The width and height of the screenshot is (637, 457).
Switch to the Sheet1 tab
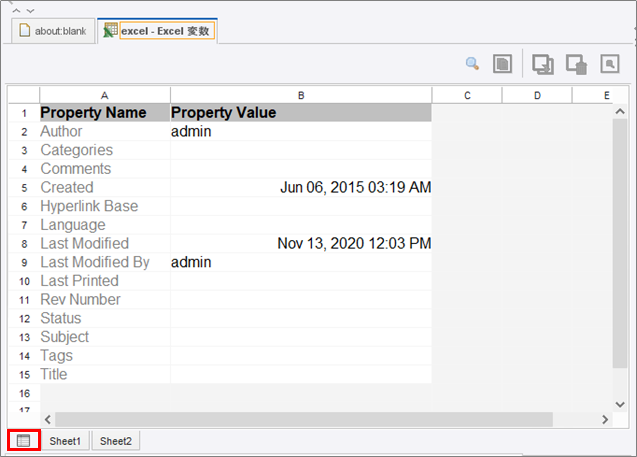pyautogui.click(x=65, y=441)
